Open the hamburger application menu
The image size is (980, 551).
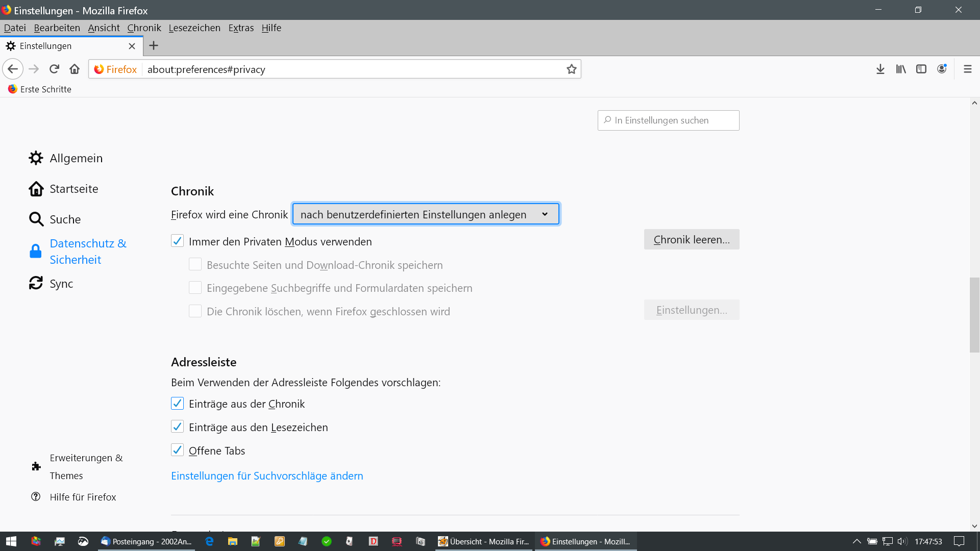point(967,69)
